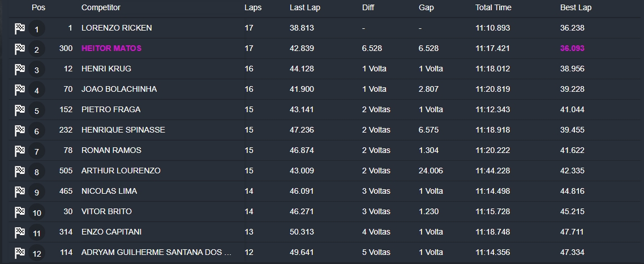Click the checkered flag beside Heitor Matos

tap(20, 49)
